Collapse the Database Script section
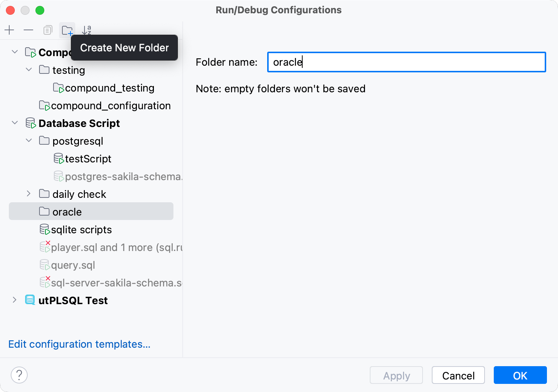 pyautogui.click(x=15, y=123)
